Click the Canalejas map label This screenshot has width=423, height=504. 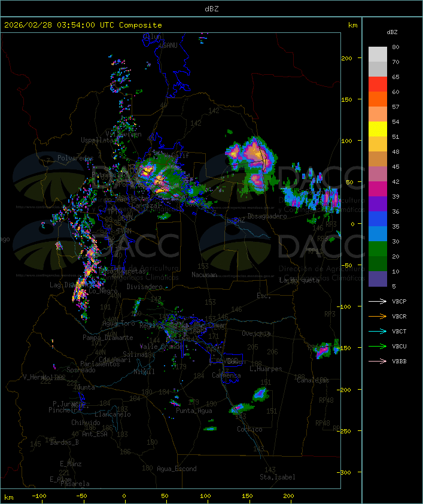tap(313, 380)
